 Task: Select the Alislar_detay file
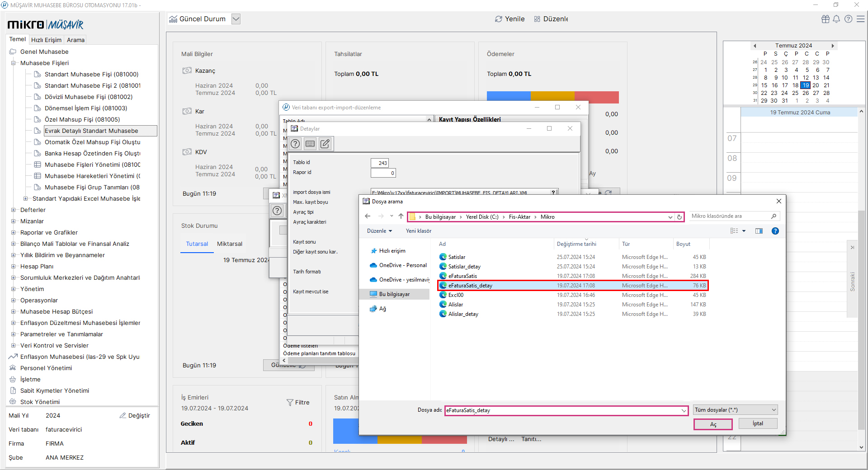pos(463,314)
